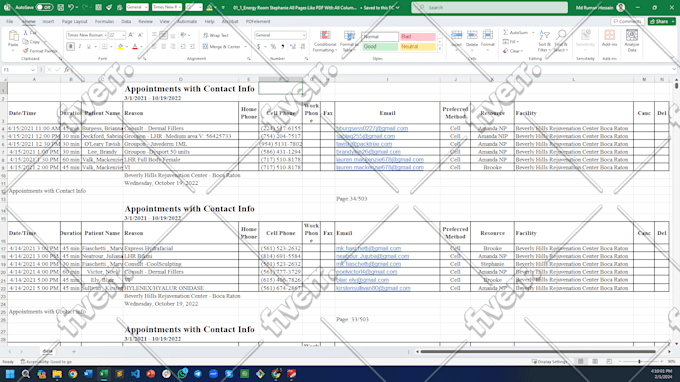
Task: Click the Delete cells icon
Action: pyautogui.click(x=472, y=36)
